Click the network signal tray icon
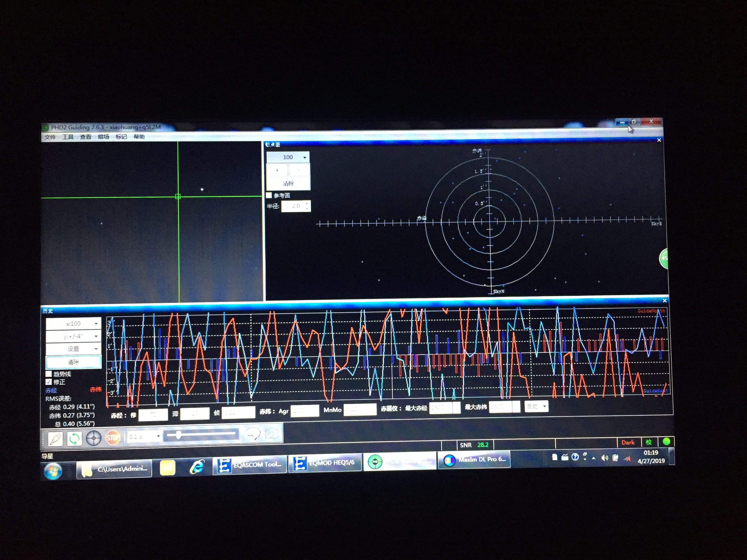This screenshot has width=747, height=560. pyautogui.click(x=627, y=458)
